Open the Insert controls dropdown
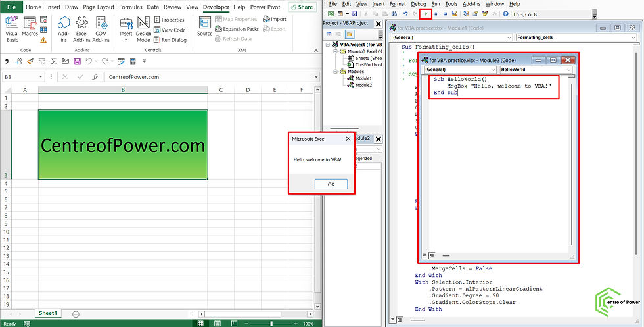Viewport: 644px width, 327px height. [126, 30]
